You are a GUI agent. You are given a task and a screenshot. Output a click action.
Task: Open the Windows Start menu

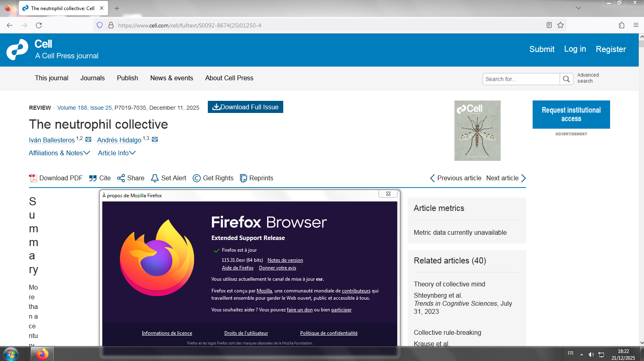pos(10,354)
